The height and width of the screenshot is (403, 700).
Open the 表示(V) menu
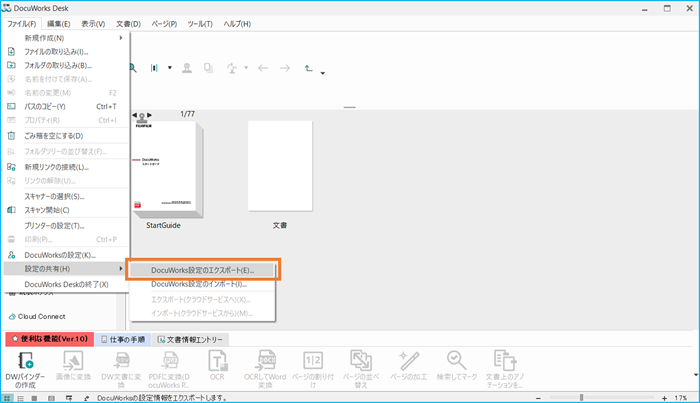coord(93,24)
